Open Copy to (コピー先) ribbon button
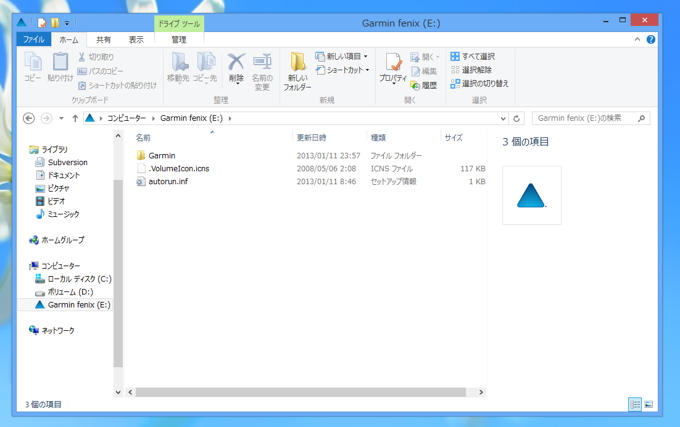The image size is (680, 427). (x=205, y=67)
